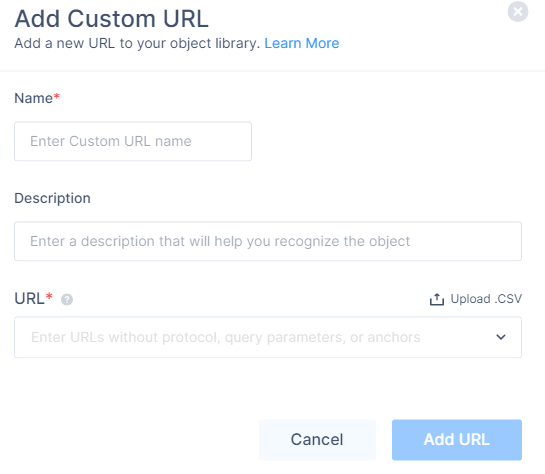This screenshot has height=474, width=545.
Task: Expand the URL field dropdown chevron
Action: (x=501, y=337)
